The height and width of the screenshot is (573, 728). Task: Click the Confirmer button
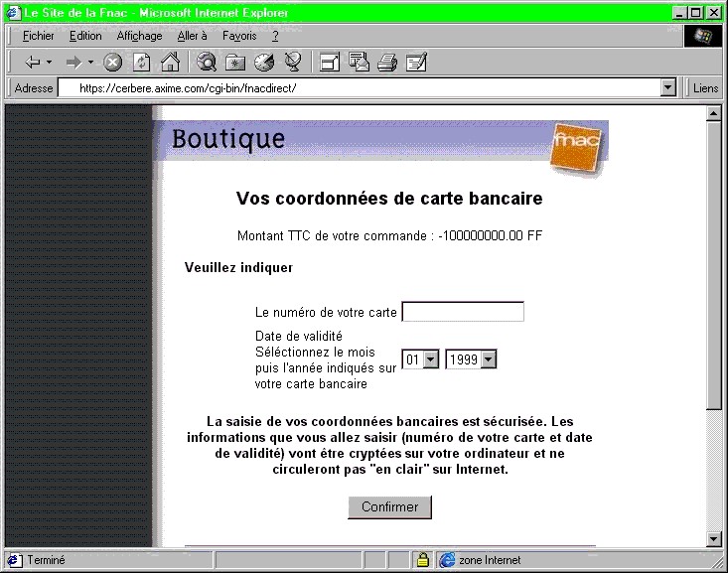tap(389, 506)
